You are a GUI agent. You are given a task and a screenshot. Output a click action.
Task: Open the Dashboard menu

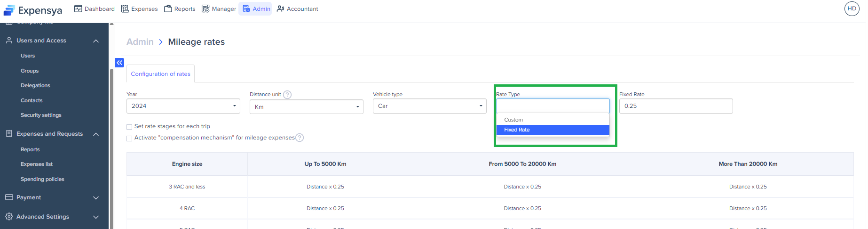[95, 9]
